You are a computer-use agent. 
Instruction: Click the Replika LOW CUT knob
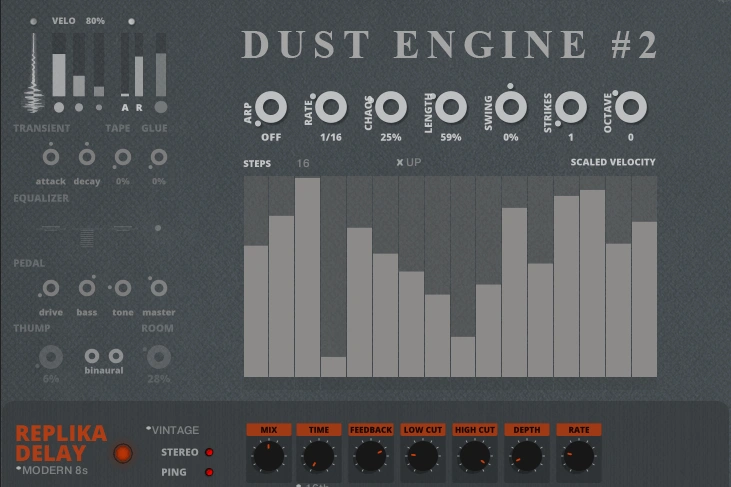click(422, 456)
